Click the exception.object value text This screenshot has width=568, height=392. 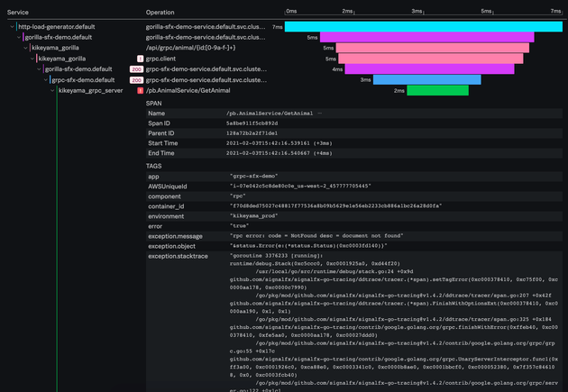(x=308, y=246)
